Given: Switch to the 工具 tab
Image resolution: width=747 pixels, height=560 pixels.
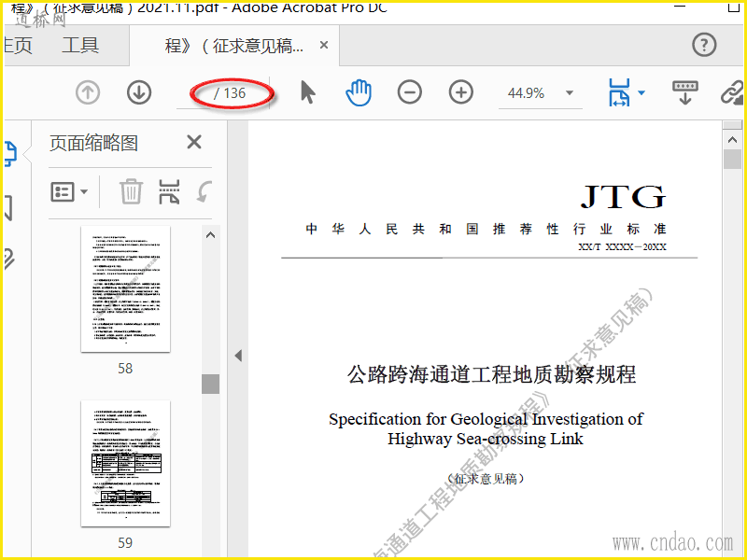Looking at the screenshot, I should coord(80,46).
